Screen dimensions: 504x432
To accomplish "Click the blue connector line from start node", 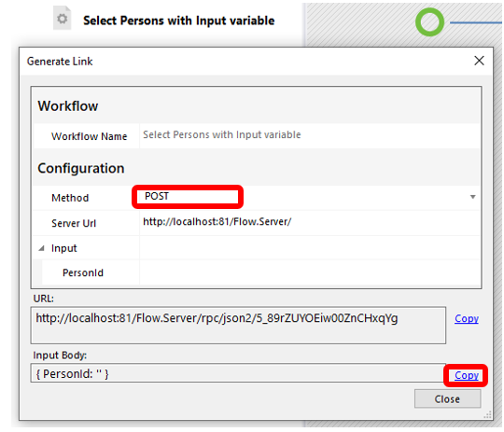I will (475, 22).
